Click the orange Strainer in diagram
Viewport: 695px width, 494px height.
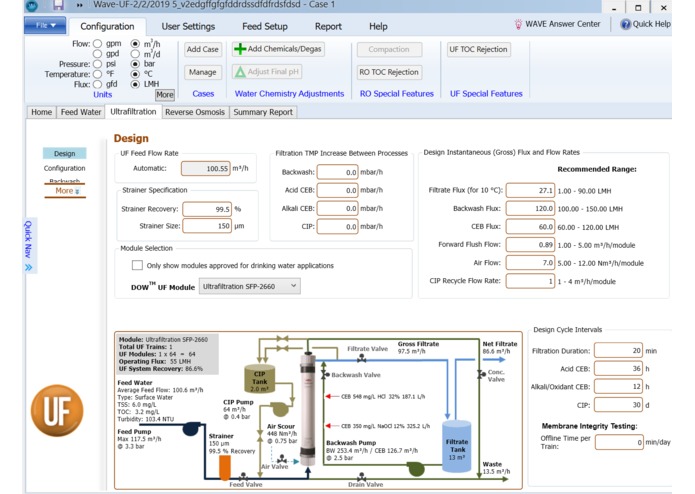point(225,468)
